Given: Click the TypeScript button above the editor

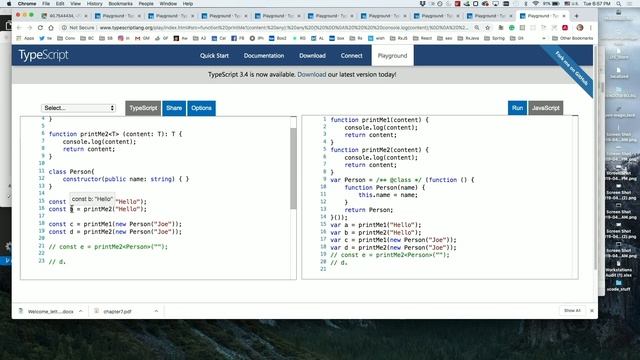Looking at the screenshot, I should coord(143,108).
